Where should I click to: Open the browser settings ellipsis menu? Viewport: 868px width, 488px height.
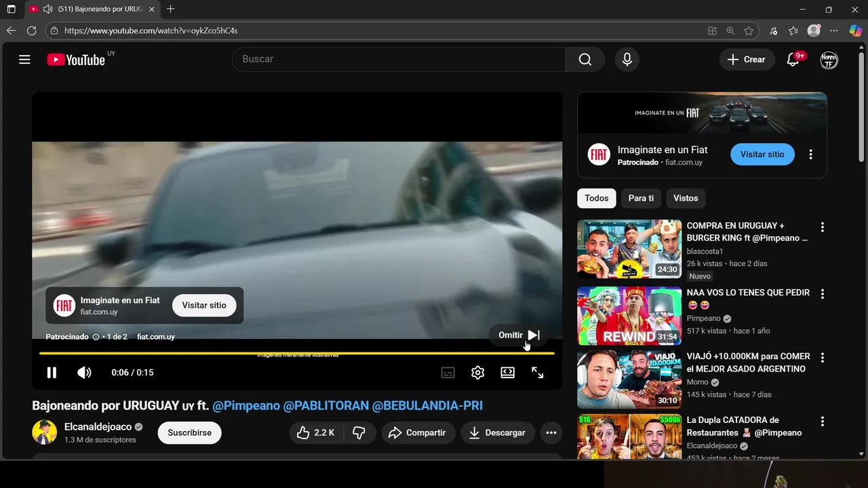pyautogui.click(x=834, y=30)
